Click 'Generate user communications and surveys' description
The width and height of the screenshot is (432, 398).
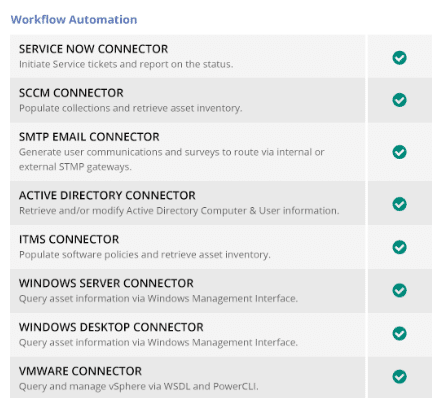click(x=172, y=159)
